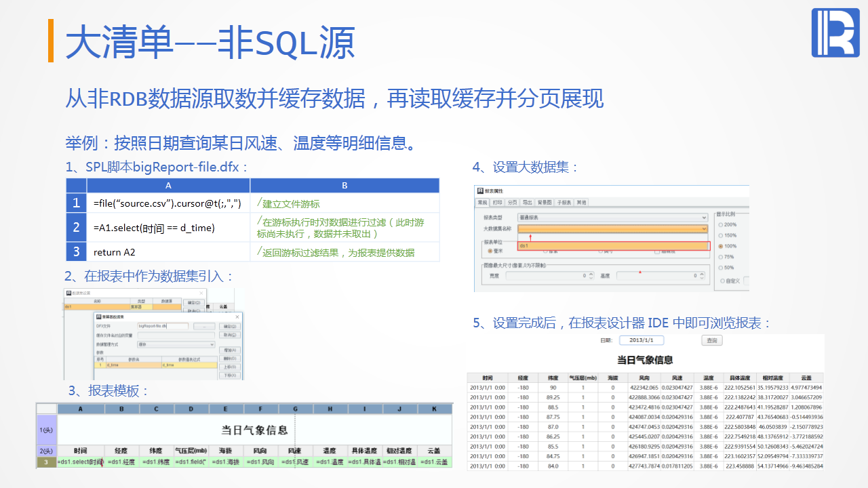
Task: Click the blue R logo icon
Action: click(x=835, y=33)
